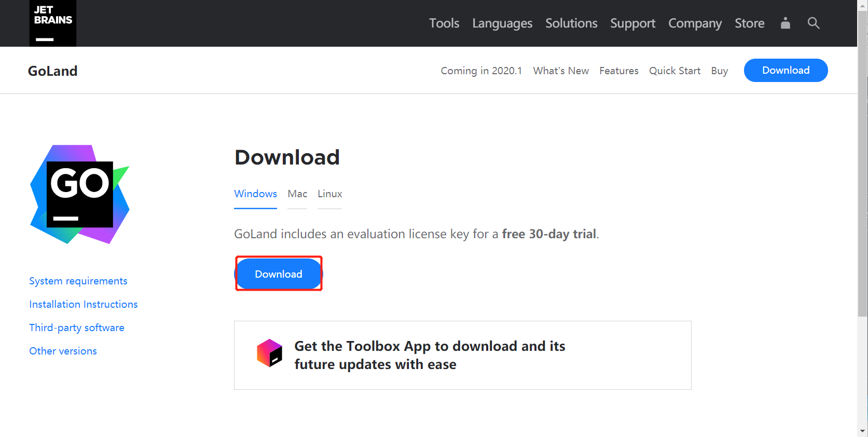Viewport: 868px width, 437px height.
Task: Expand the Languages menu
Action: [x=502, y=23]
